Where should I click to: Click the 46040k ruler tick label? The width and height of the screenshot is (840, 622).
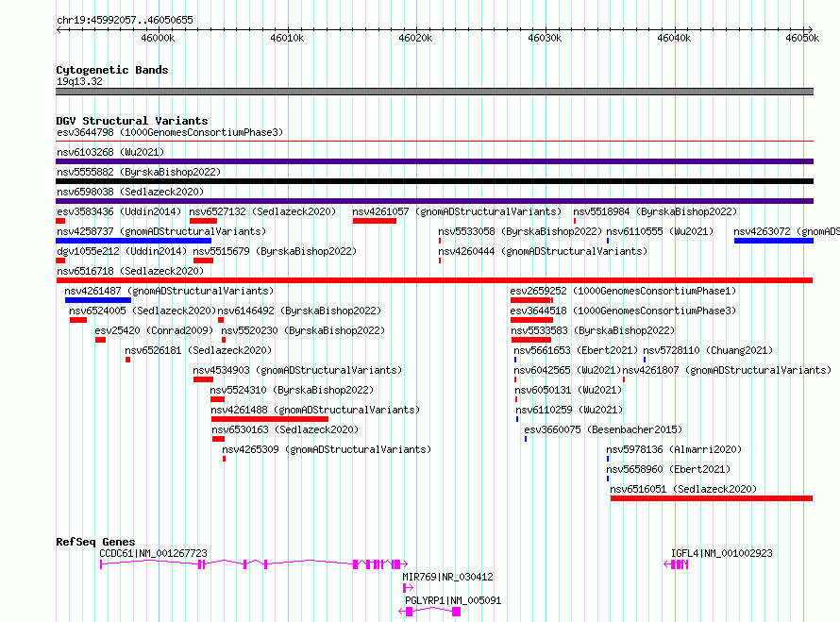[x=674, y=38]
